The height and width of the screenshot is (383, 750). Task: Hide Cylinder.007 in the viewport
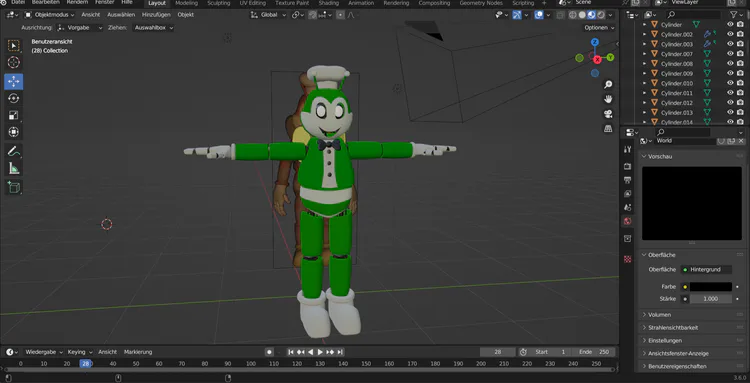[730, 54]
